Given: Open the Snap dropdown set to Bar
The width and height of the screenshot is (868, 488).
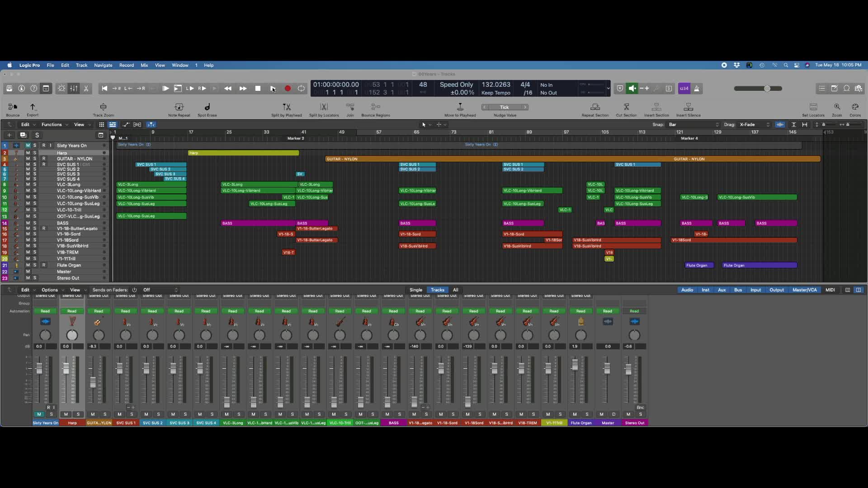Looking at the screenshot, I should pos(693,125).
